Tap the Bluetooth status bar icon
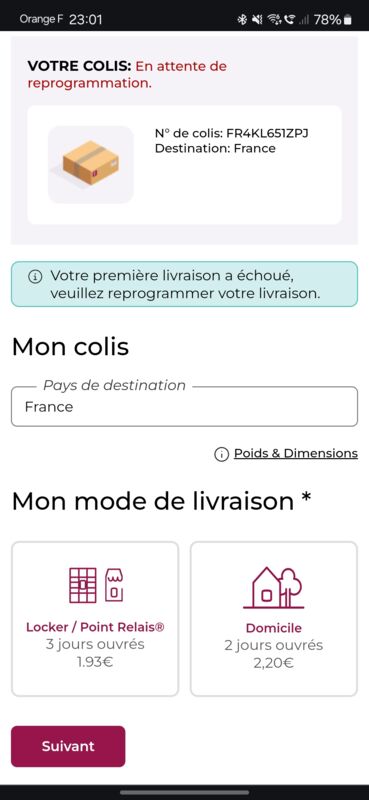The width and height of the screenshot is (369, 800). coord(242,20)
